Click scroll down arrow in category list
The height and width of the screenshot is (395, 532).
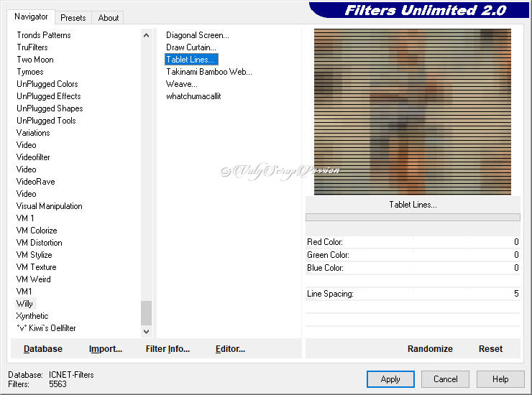click(146, 331)
